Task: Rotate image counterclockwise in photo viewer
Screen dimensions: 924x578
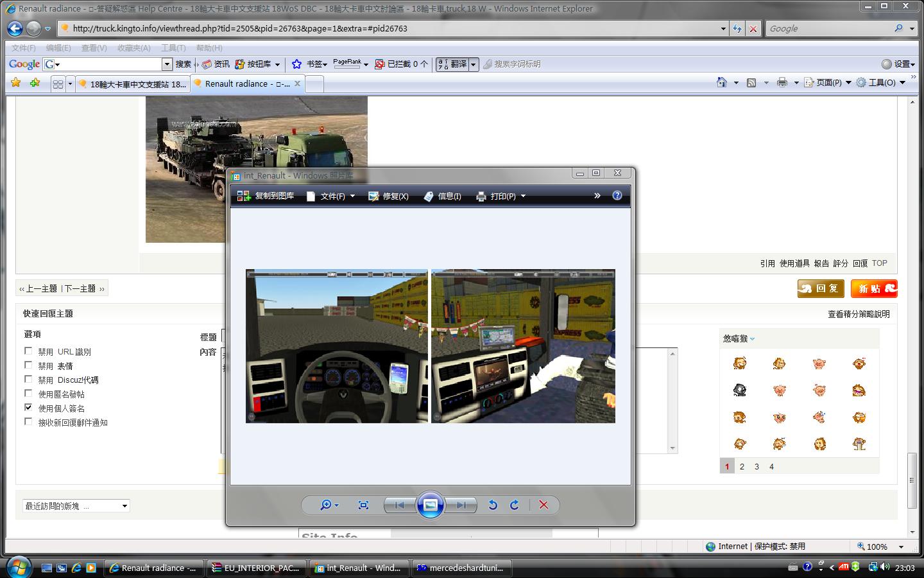Action: pyautogui.click(x=492, y=505)
